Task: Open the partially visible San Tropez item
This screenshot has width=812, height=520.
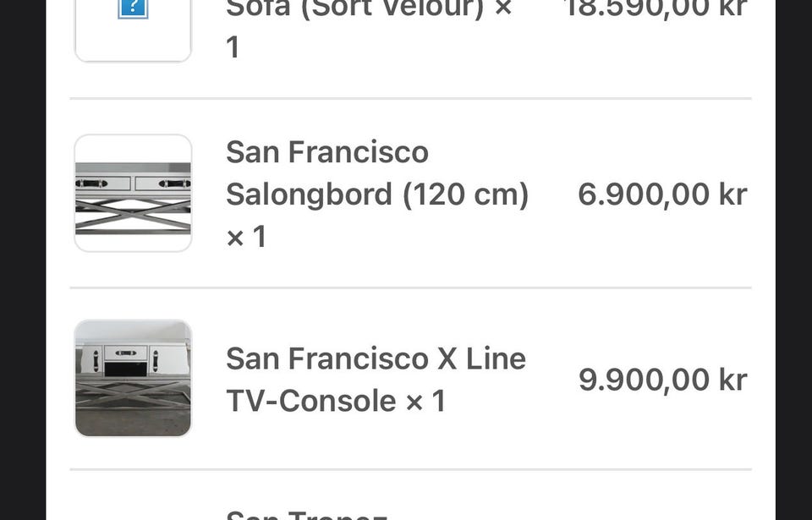Action: click(306, 515)
